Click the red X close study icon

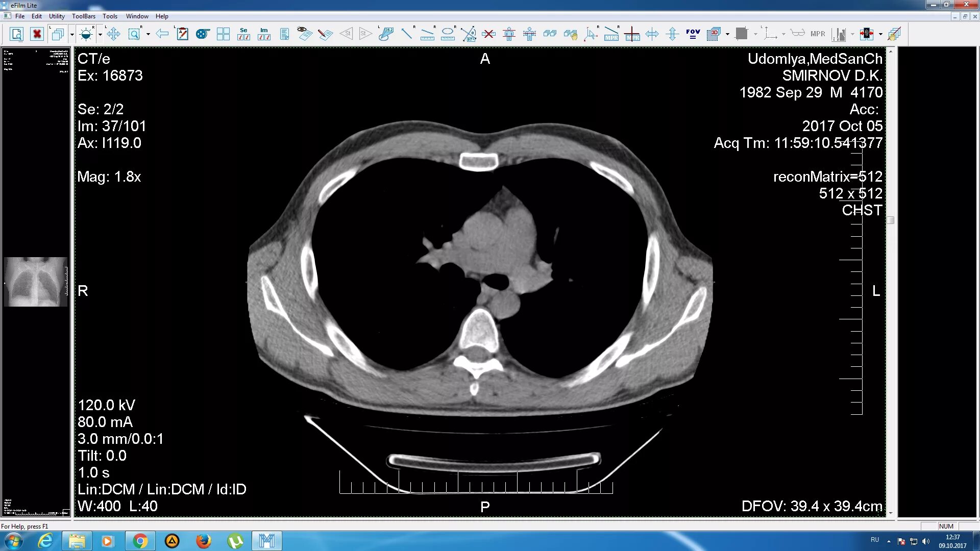(37, 34)
